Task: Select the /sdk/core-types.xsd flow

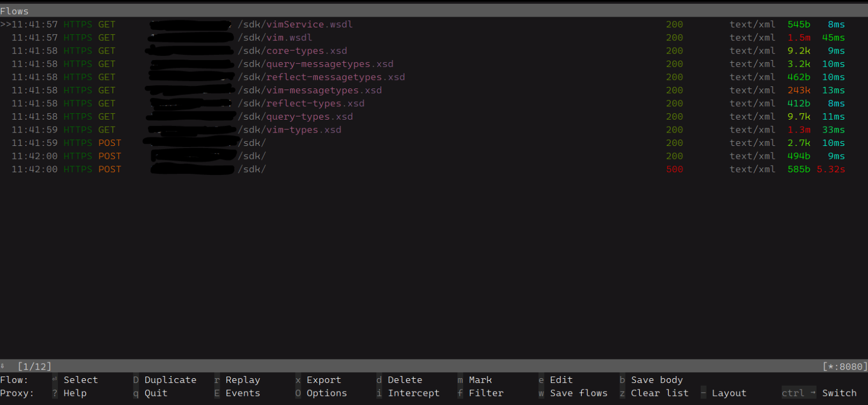Action: (x=292, y=51)
